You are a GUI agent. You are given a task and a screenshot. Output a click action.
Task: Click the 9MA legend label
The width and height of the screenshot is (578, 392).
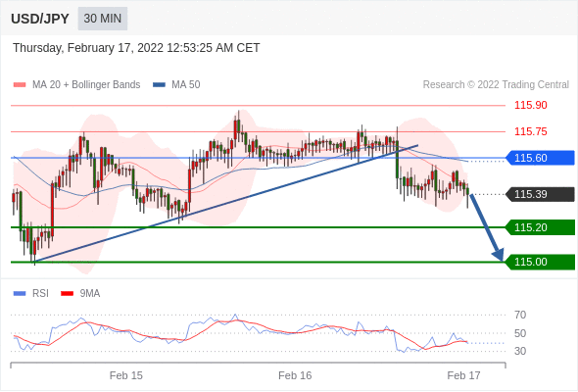90,294
